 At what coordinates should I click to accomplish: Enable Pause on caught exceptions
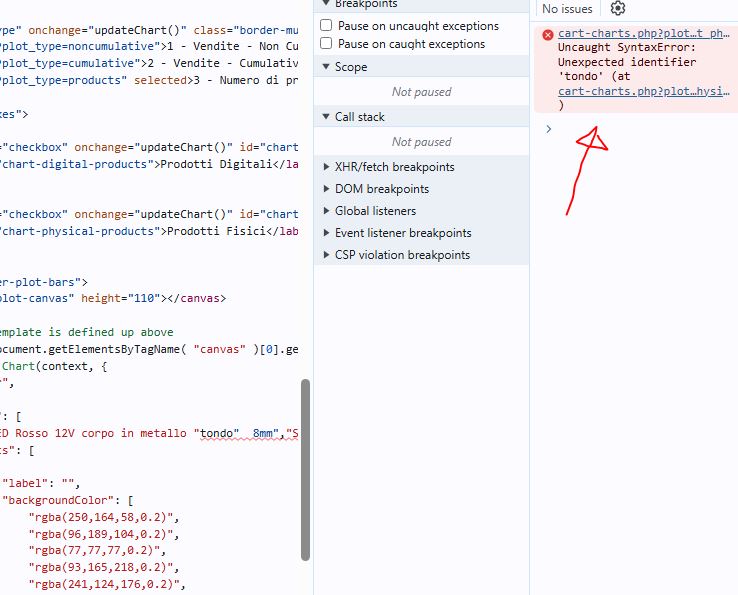(326, 44)
